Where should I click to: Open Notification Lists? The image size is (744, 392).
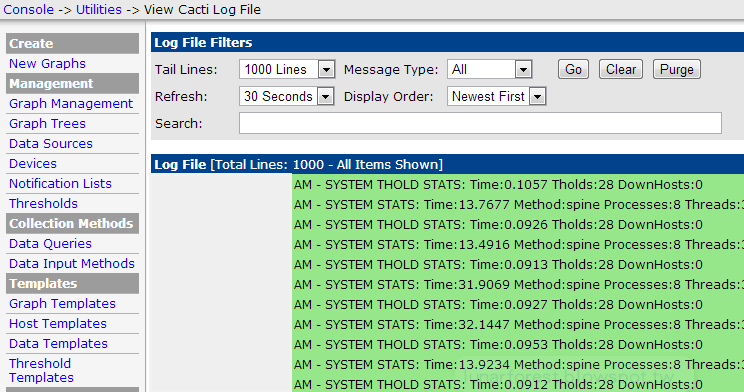[60, 183]
